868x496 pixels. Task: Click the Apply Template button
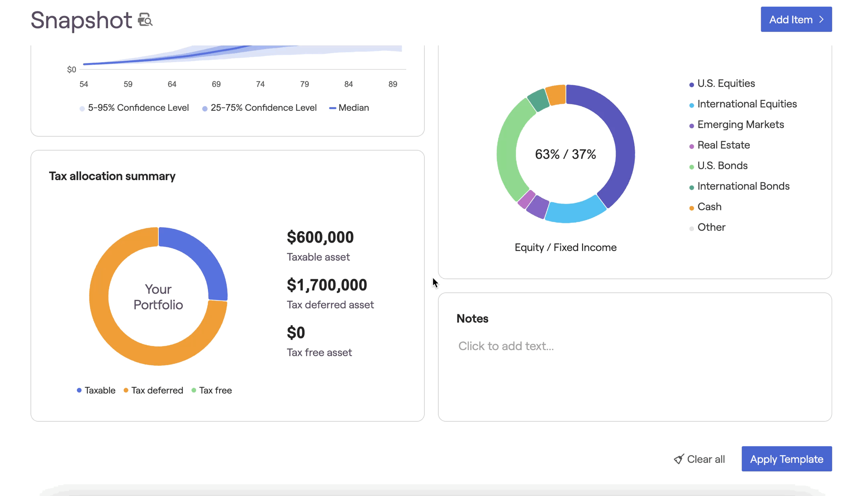[x=786, y=459]
